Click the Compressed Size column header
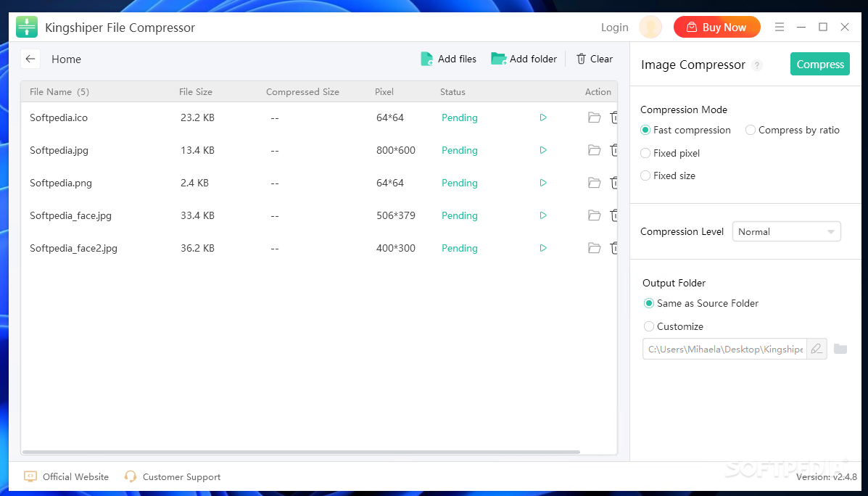 [x=302, y=92]
